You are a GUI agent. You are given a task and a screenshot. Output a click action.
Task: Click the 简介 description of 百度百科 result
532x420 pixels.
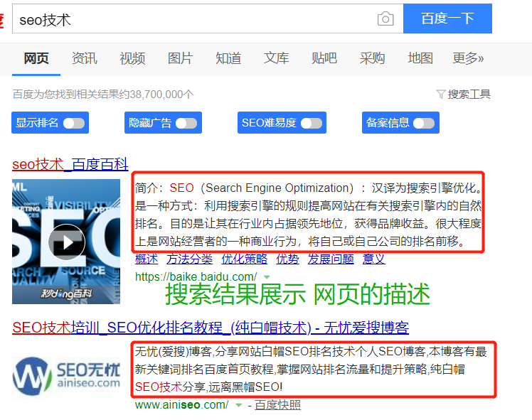[x=308, y=215]
